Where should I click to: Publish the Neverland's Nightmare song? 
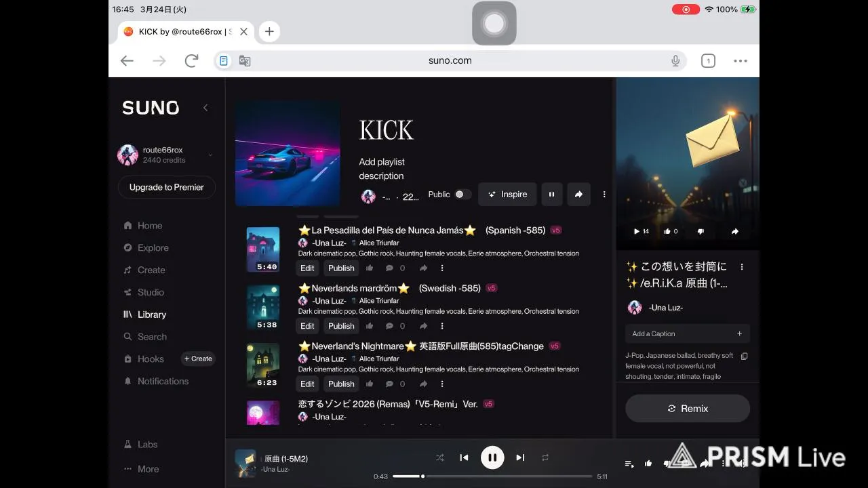point(341,384)
